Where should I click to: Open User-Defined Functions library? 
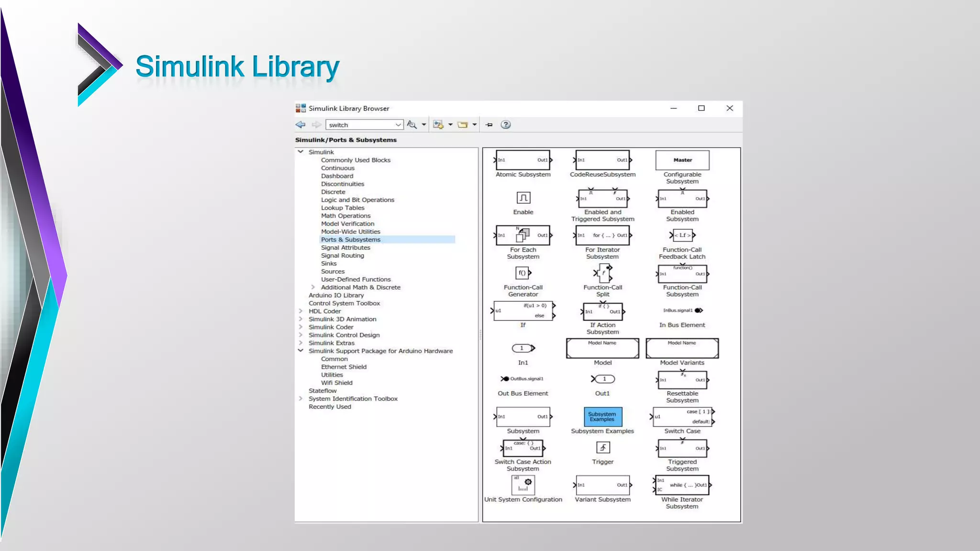pos(356,279)
